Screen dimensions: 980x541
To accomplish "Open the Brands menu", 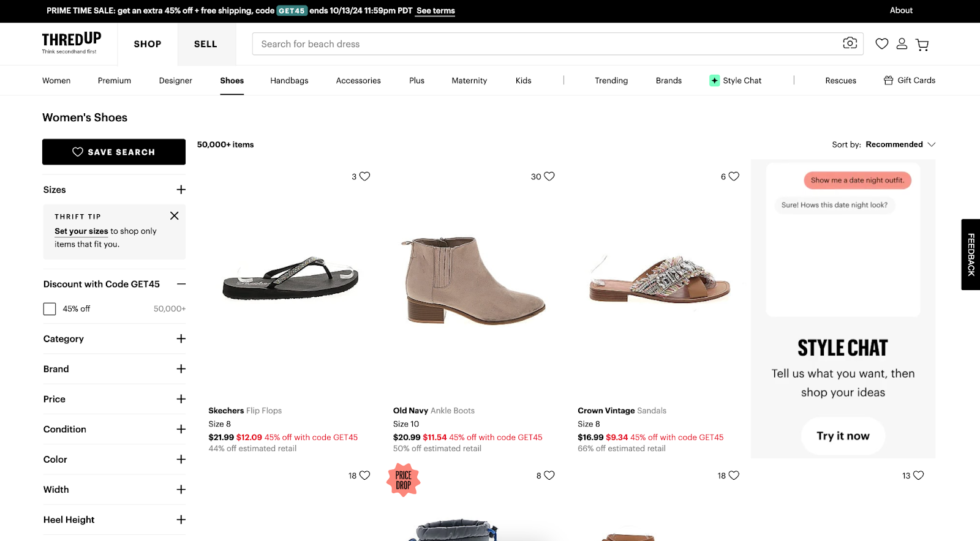I will (x=669, y=80).
